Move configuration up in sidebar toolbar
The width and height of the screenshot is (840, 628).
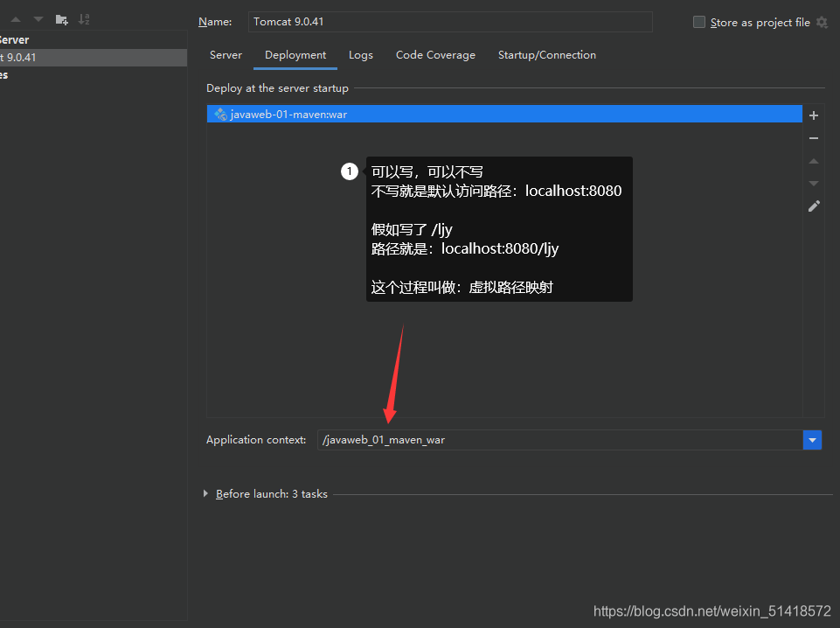tap(16, 20)
